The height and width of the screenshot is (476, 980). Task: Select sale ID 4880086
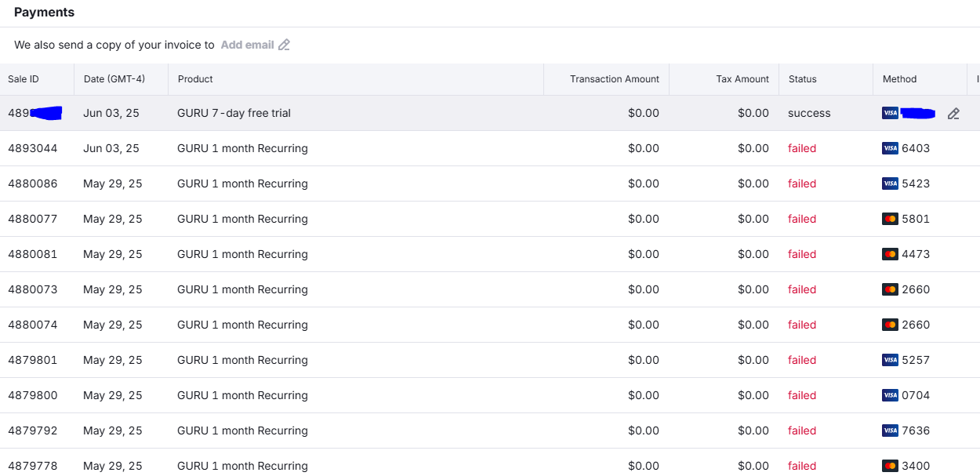point(33,183)
